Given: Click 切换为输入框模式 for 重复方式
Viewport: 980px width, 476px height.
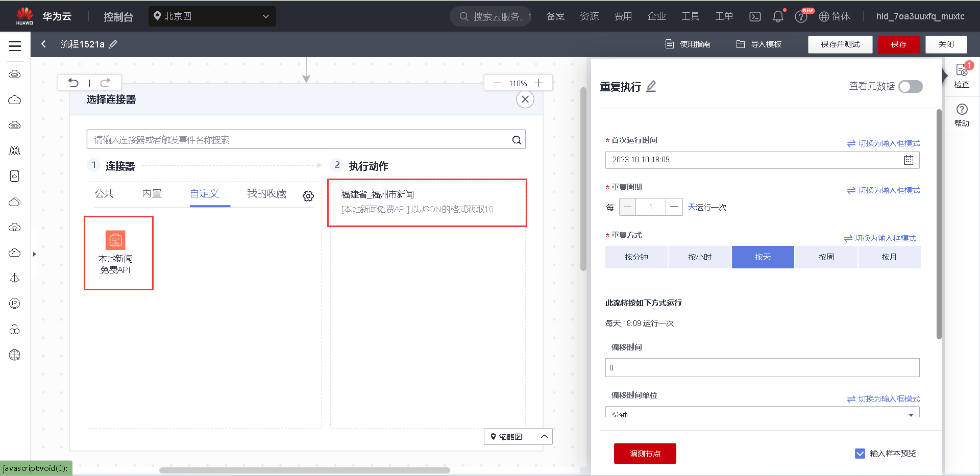Looking at the screenshot, I should point(880,238).
